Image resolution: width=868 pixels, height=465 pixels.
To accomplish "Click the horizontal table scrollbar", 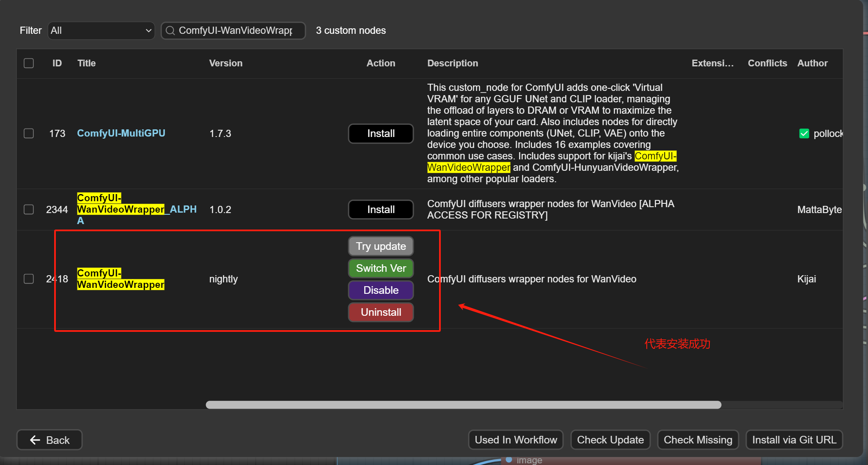I will coord(463,405).
